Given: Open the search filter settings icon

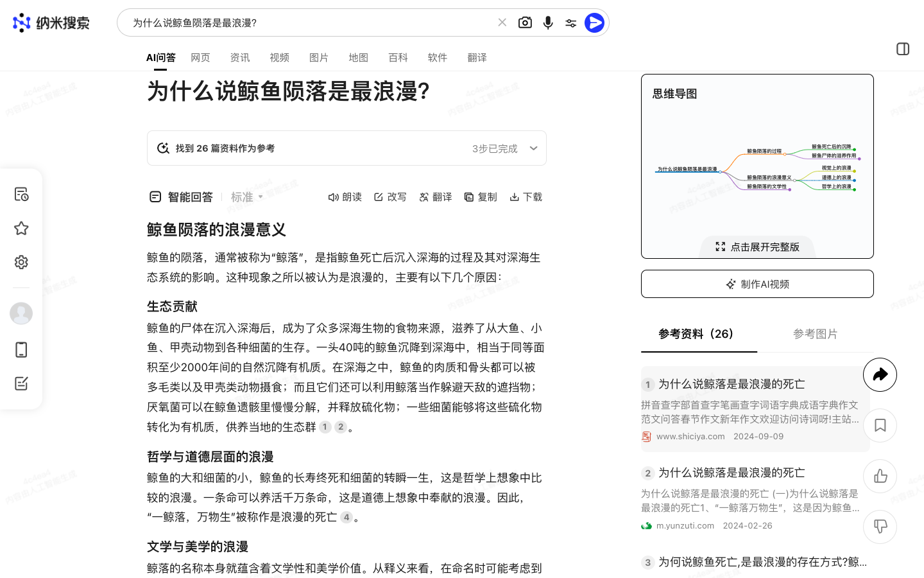Looking at the screenshot, I should 570,23.
